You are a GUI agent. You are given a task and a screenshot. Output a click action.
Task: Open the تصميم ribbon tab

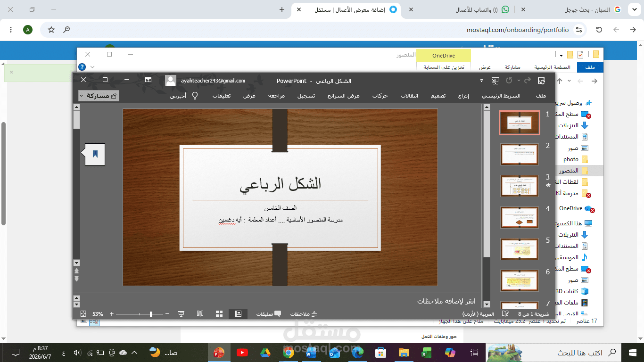point(438,96)
